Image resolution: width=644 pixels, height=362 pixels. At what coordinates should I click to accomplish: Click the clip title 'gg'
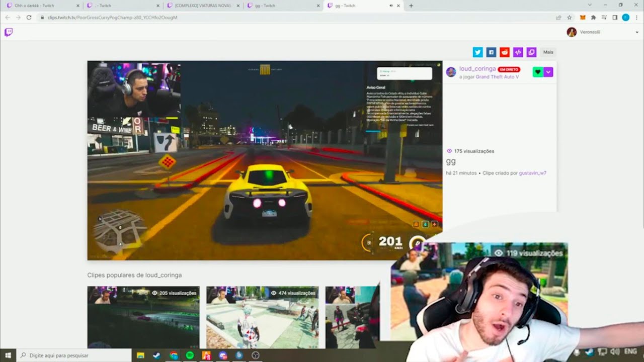[x=451, y=161]
